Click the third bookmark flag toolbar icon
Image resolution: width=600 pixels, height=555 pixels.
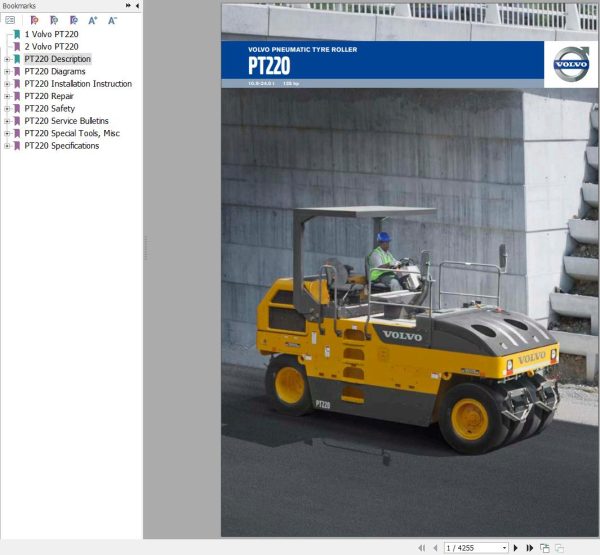coord(73,20)
